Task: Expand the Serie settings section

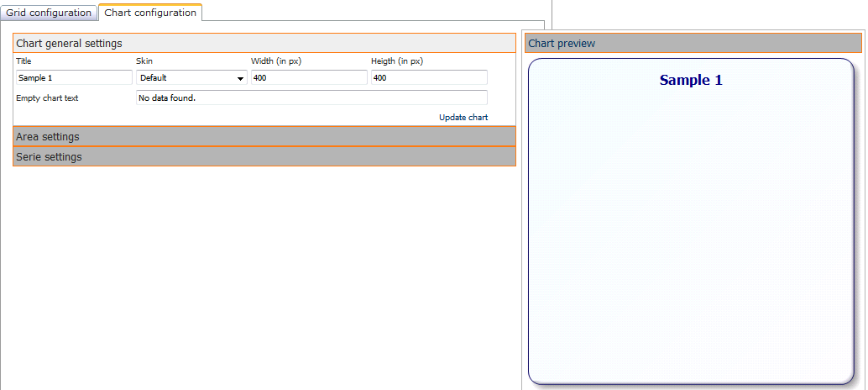Action: pos(264,156)
